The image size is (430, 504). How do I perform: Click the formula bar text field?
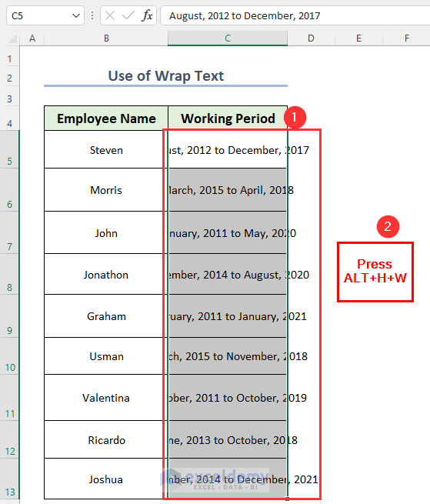[295, 15]
